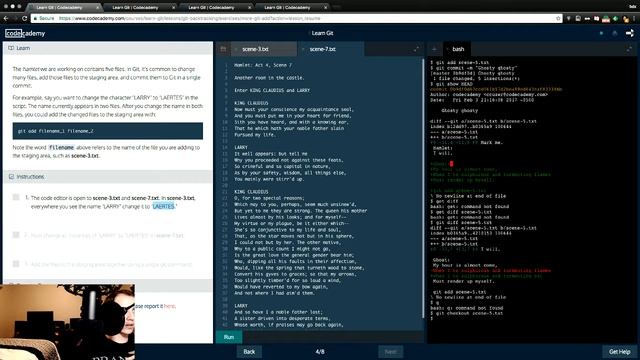This screenshot has height=360, width=640.
Task: Select the active Learn Git Codecademy browser tab
Action: tap(63, 7)
